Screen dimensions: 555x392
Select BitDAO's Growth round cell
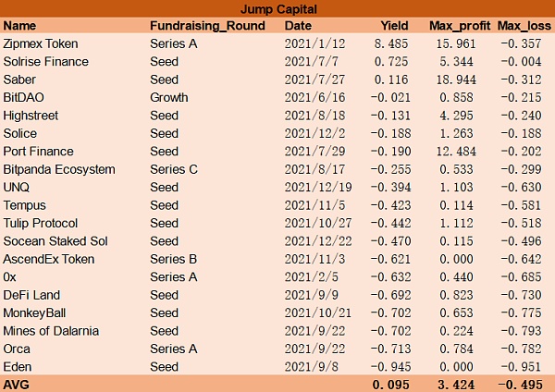click(168, 97)
